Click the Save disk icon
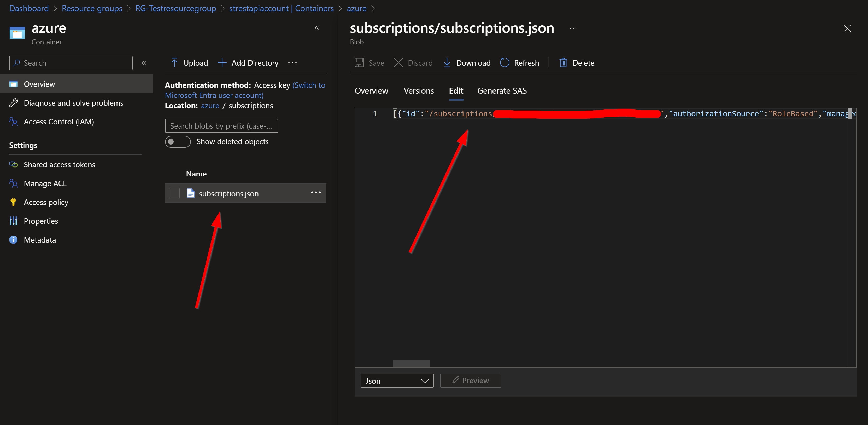 pyautogui.click(x=359, y=63)
